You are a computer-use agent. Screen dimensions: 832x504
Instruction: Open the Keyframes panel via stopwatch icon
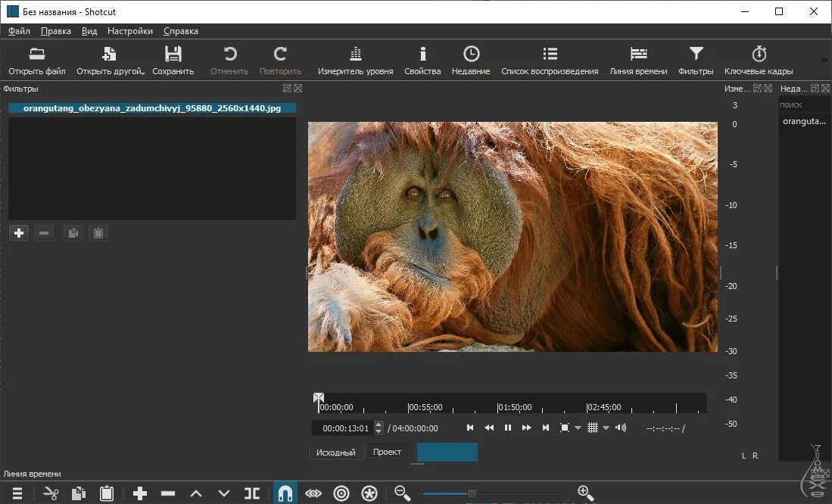[759, 54]
